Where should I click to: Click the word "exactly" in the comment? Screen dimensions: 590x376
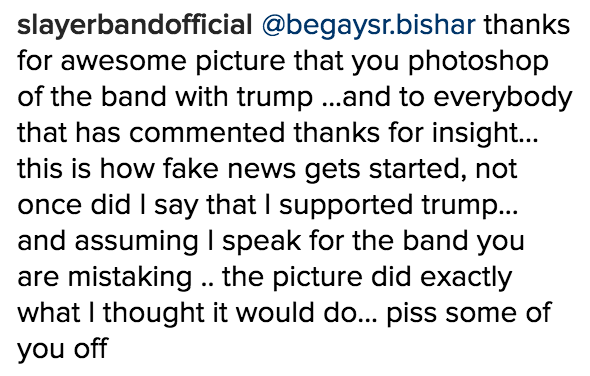pos(466,279)
